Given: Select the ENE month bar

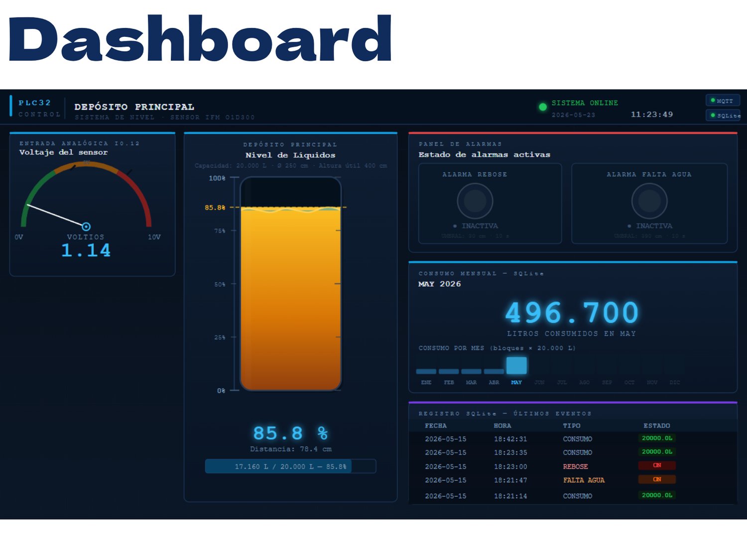Looking at the screenshot, I should click(426, 371).
